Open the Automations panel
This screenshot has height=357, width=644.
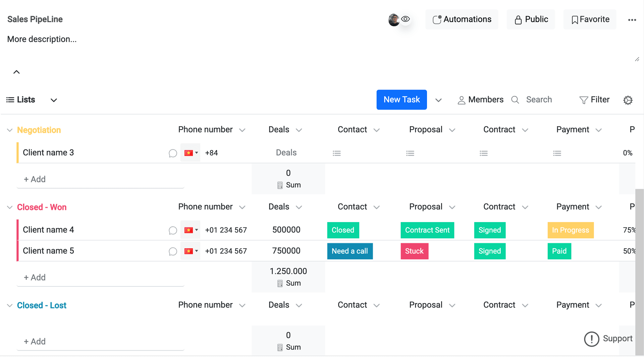pos(462,19)
